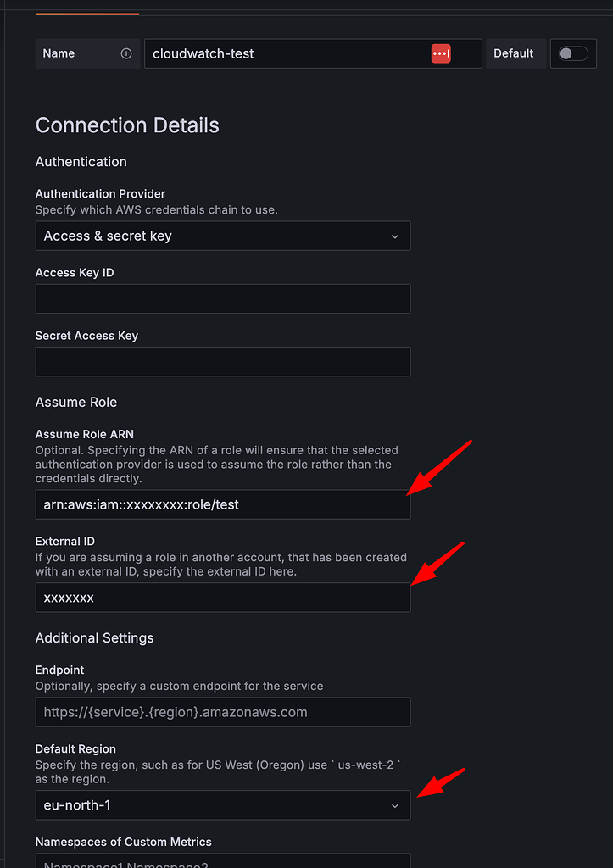Click the Assume Role ARN field containing arn:aws:iam
Viewport: 613px width, 868px height.
click(x=223, y=504)
